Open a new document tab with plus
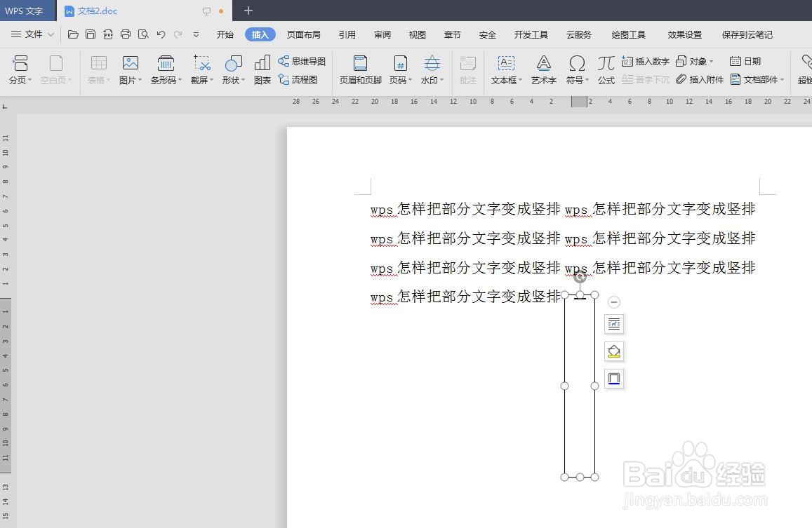The width and height of the screenshot is (812, 528). (x=248, y=11)
